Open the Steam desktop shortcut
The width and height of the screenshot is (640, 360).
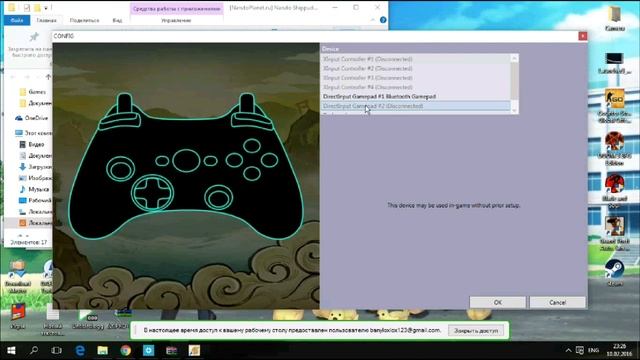(x=614, y=273)
